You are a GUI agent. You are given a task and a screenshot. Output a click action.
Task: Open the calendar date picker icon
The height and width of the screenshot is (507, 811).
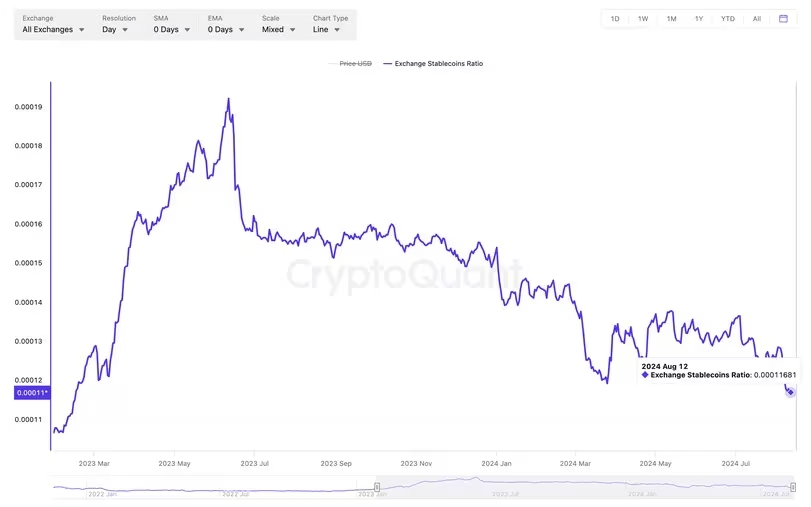783,19
